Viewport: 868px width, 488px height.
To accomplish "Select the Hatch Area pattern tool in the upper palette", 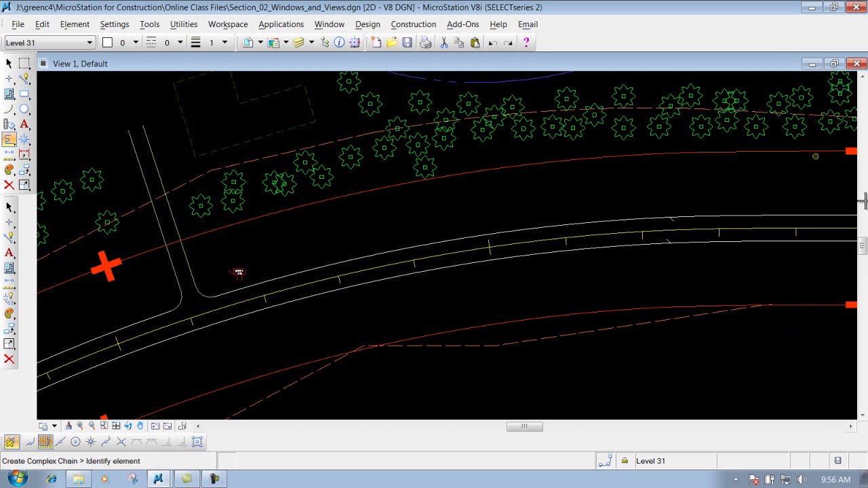I will [9, 94].
